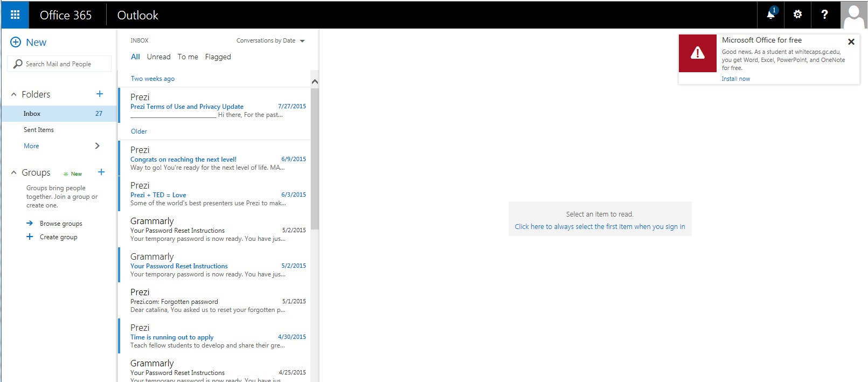
Task: Open the Conversations by Date dropdown
Action: 271,40
